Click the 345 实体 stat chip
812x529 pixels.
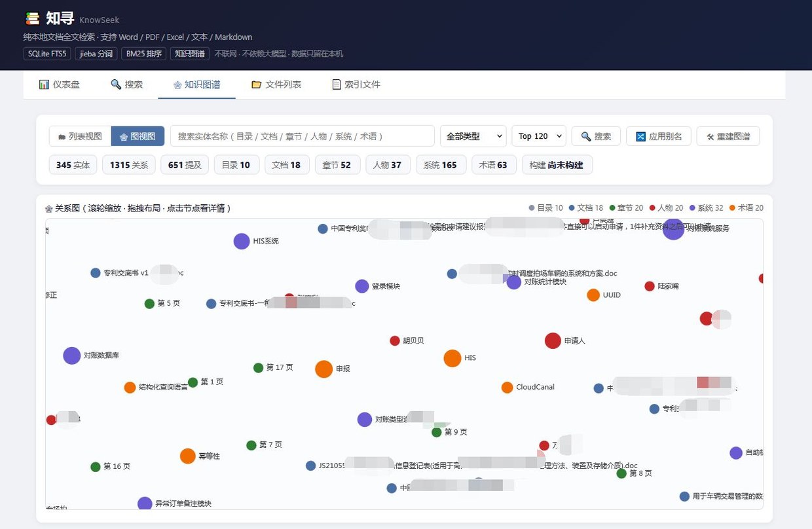[x=73, y=165]
